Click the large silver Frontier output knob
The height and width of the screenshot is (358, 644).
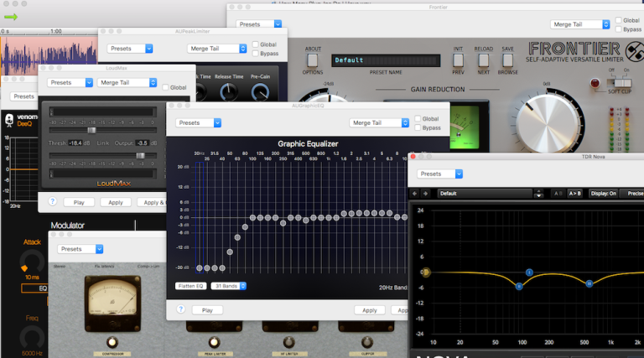(x=548, y=123)
